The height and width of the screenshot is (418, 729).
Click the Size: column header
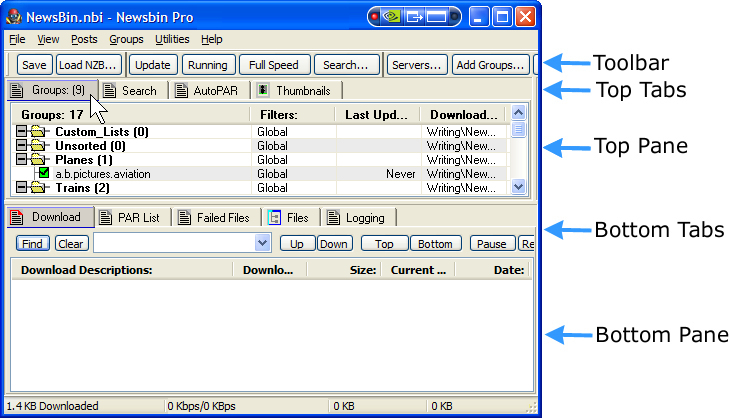pos(344,270)
